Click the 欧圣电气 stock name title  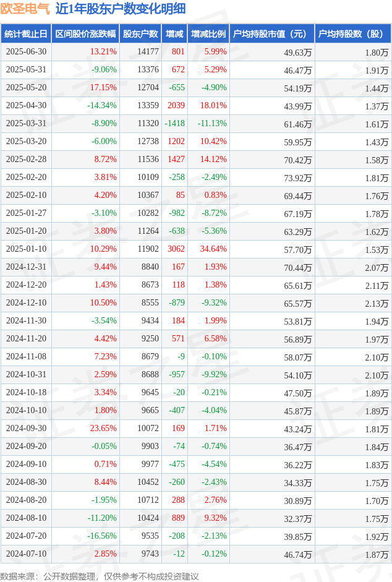tap(25, 9)
